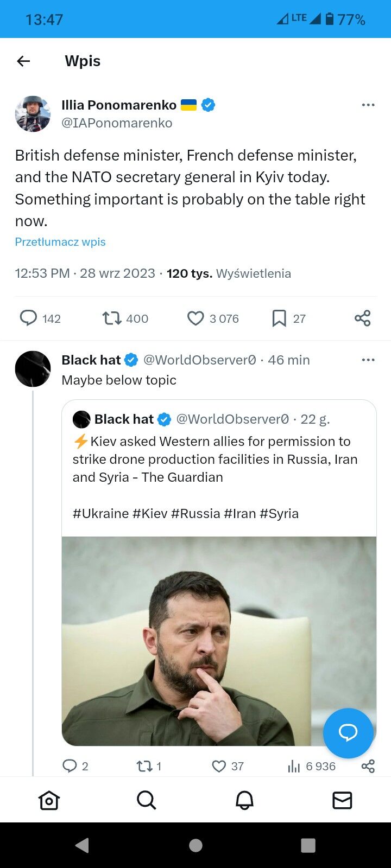The height and width of the screenshot is (868, 391).
Task: Tap the floating chat bubble button
Action: click(348, 733)
